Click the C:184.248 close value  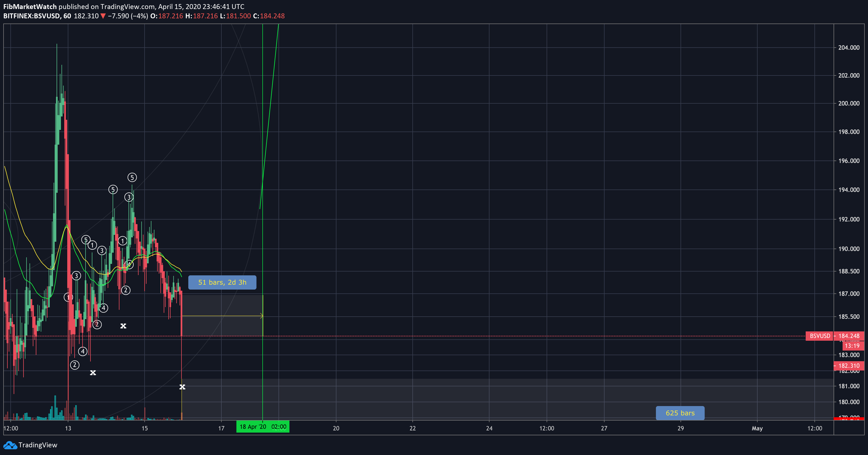269,16
